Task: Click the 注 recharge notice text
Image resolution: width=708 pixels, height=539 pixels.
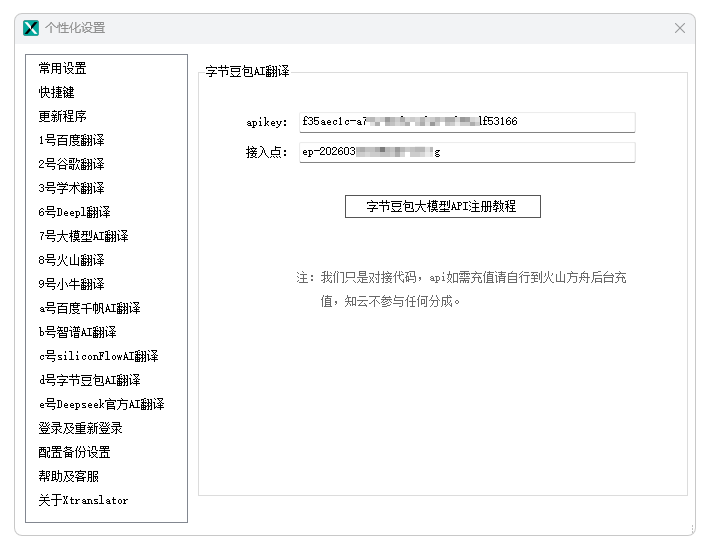Action: 461,289
